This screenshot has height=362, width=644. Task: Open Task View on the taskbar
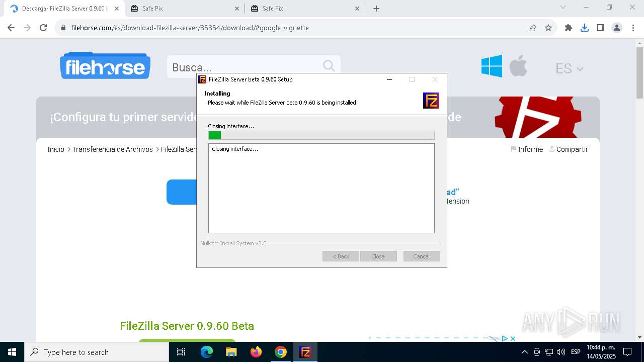point(181,352)
